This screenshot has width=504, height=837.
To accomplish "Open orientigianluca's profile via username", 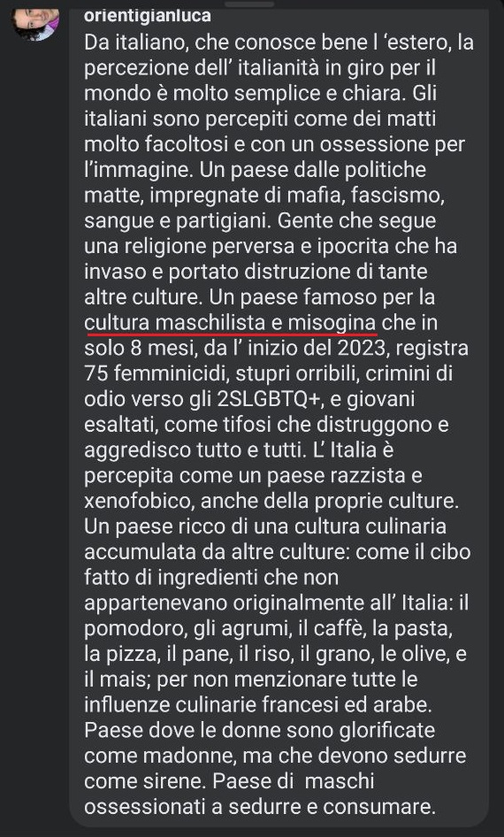I will [x=148, y=15].
